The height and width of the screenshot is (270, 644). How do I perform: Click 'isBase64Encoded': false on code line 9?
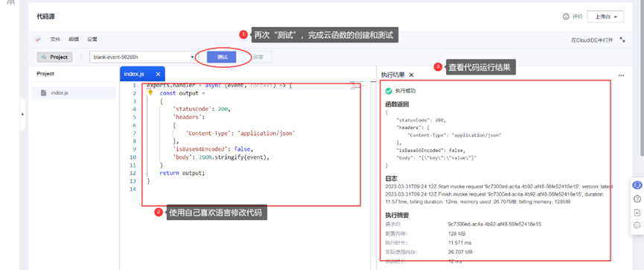click(213, 149)
